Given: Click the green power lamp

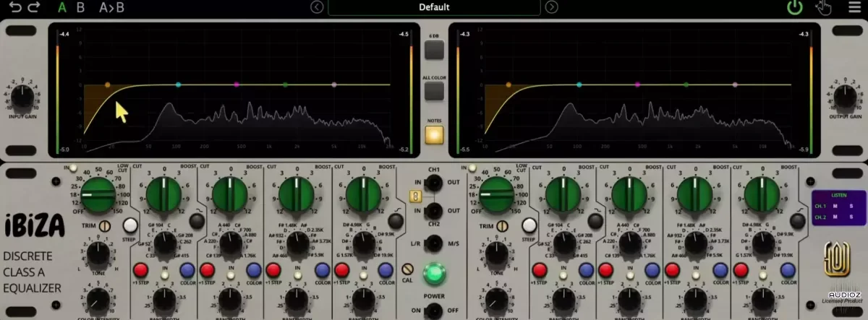Looking at the screenshot, I should [435, 274].
